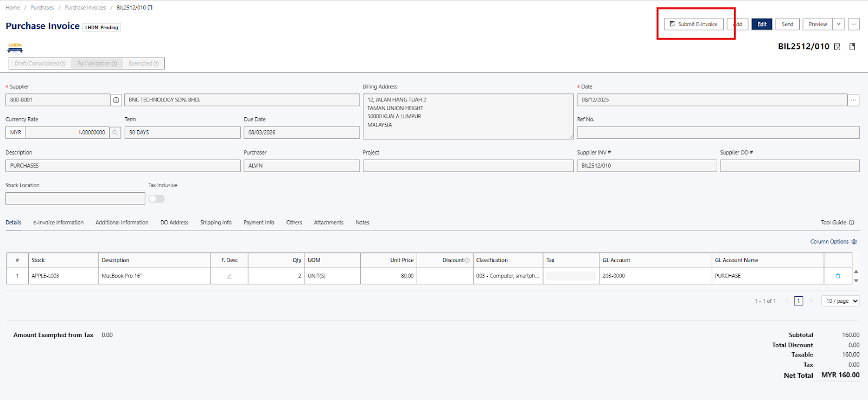
Task: Open the three-dot more actions menu
Action: [x=854, y=24]
